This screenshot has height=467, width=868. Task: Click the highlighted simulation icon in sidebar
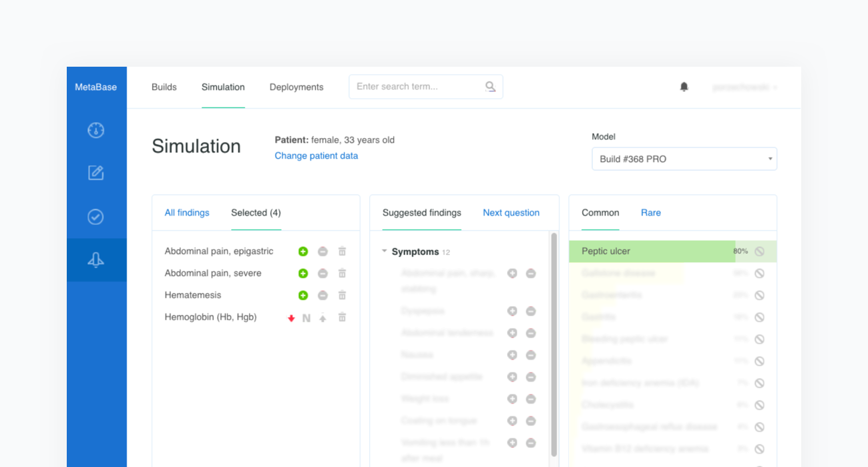coord(96,260)
